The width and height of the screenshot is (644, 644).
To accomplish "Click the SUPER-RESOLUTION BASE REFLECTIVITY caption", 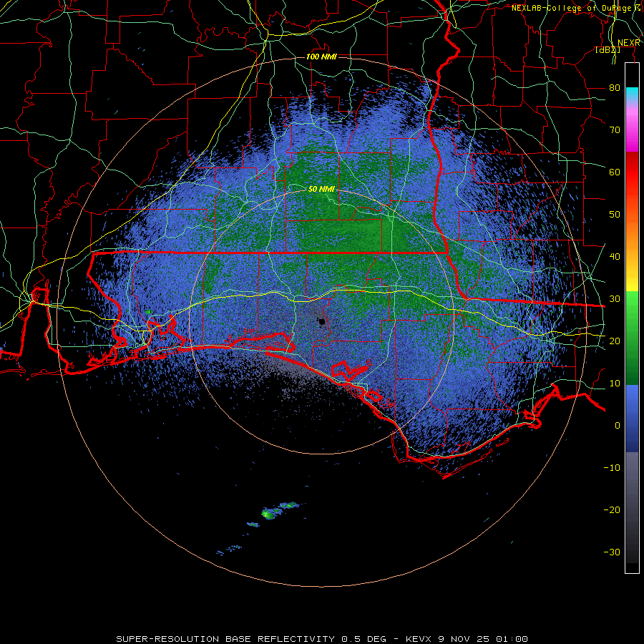I will (225, 639).
